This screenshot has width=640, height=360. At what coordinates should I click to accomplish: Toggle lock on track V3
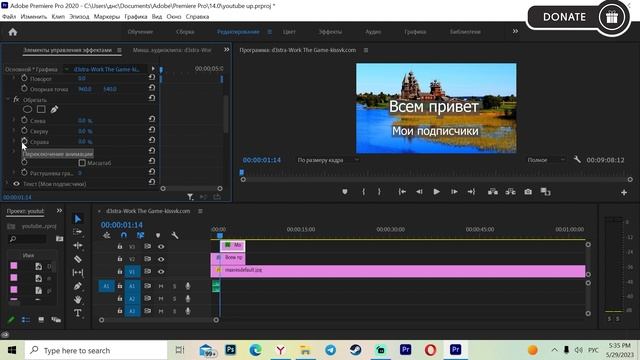(x=120, y=247)
